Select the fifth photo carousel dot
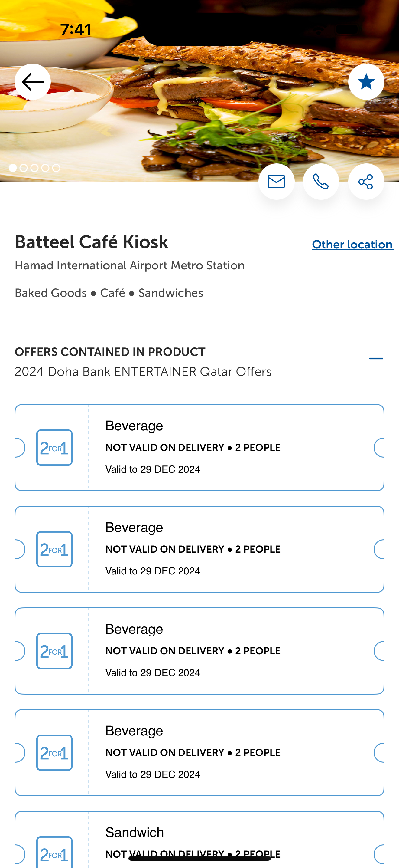Viewport: 399px width, 868px height. (56, 168)
